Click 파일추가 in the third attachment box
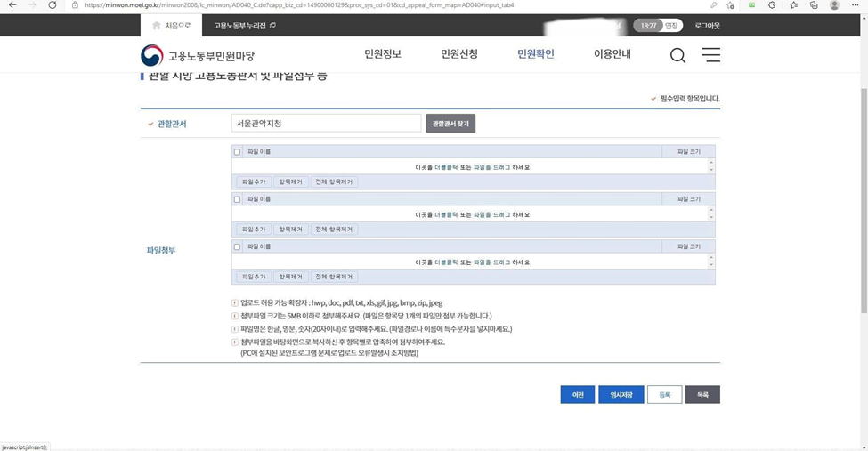868x451 pixels. pyautogui.click(x=254, y=277)
